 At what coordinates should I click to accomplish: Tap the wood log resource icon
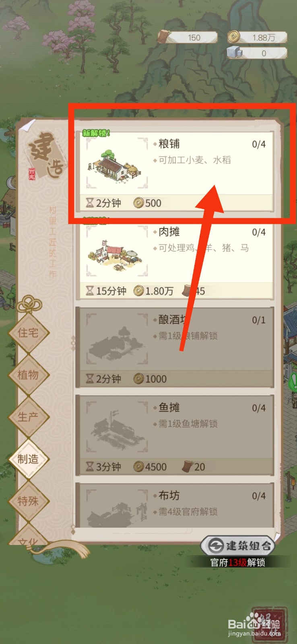(x=164, y=37)
